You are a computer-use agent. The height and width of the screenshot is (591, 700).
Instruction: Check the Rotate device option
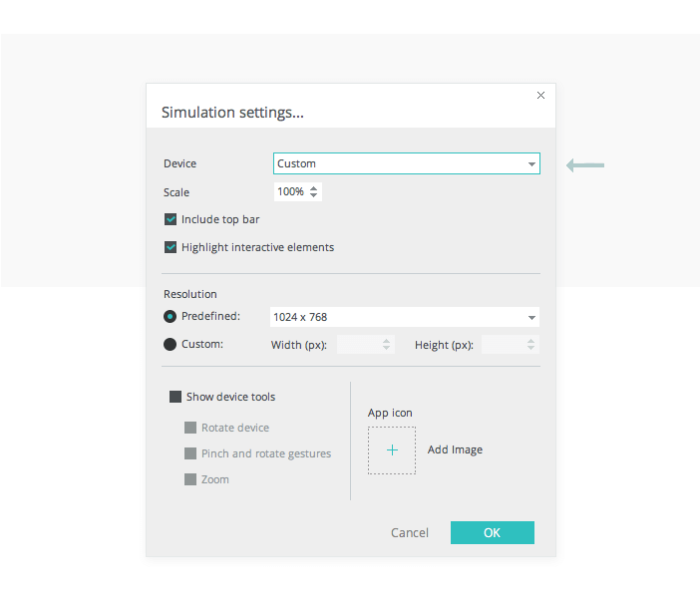pyautogui.click(x=190, y=428)
